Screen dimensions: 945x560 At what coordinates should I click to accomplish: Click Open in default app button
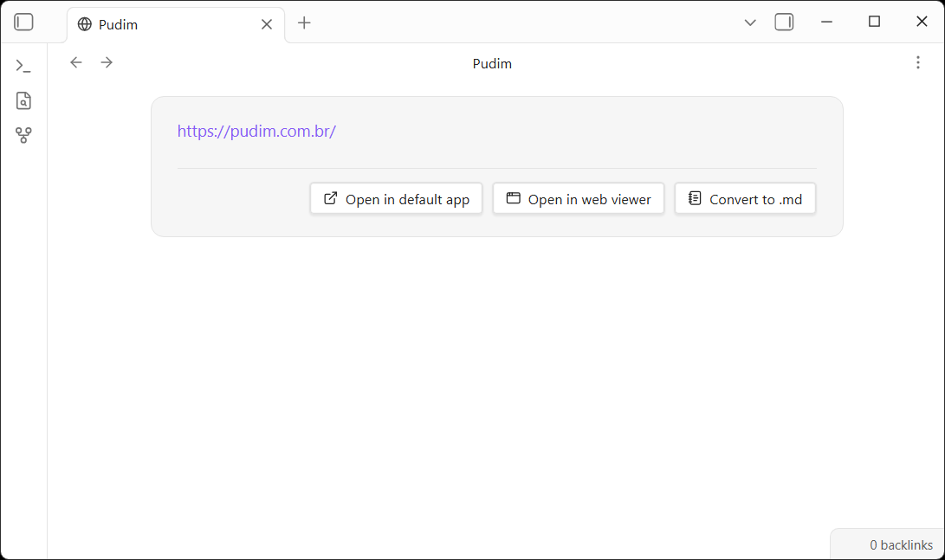click(396, 199)
